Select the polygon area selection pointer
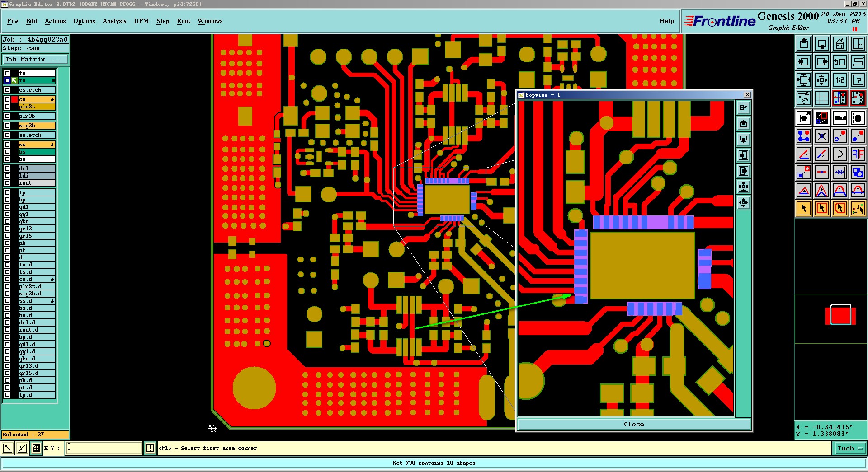This screenshot has width=868, height=472. (x=840, y=208)
